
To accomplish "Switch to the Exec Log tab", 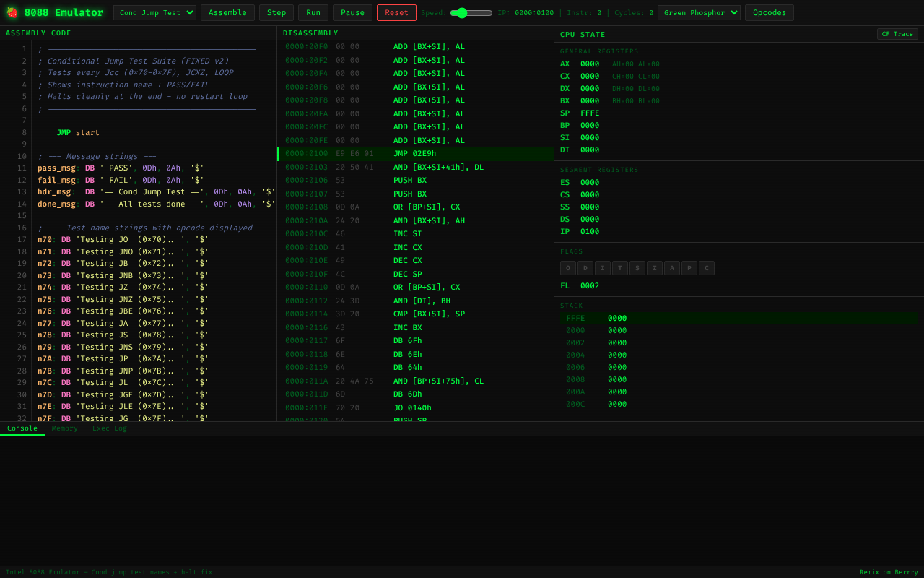I will tap(110, 428).
